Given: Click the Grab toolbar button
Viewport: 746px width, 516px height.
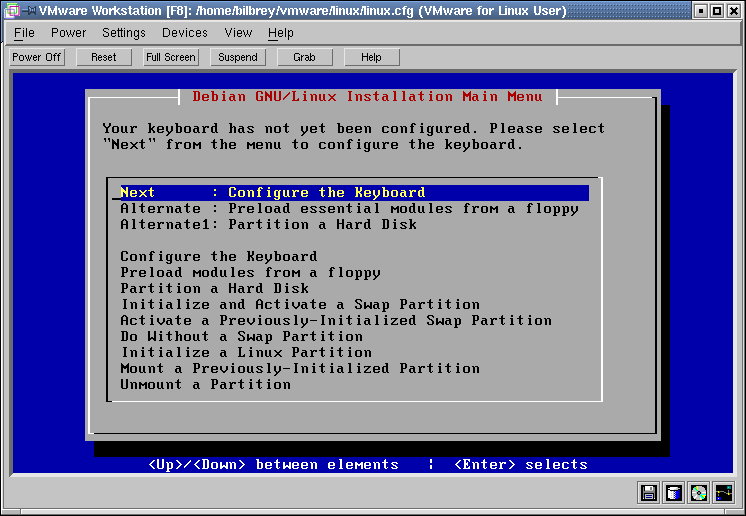Looking at the screenshot, I should 304,57.
